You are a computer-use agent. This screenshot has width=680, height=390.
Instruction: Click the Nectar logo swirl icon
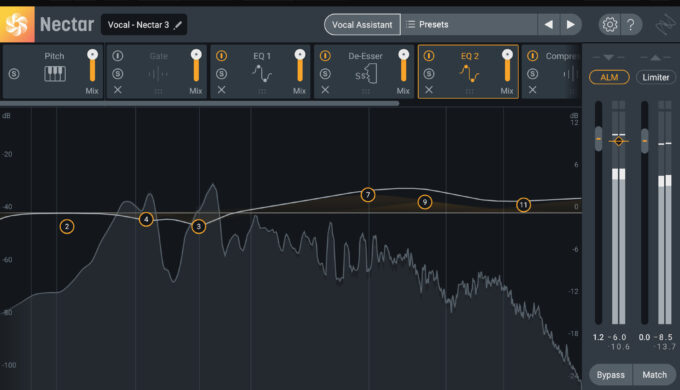tap(17, 25)
